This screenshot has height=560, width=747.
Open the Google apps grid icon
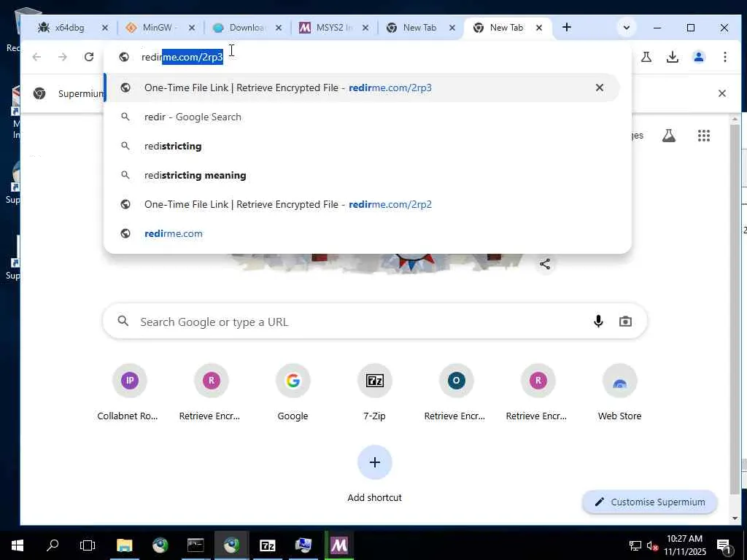[x=704, y=136]
